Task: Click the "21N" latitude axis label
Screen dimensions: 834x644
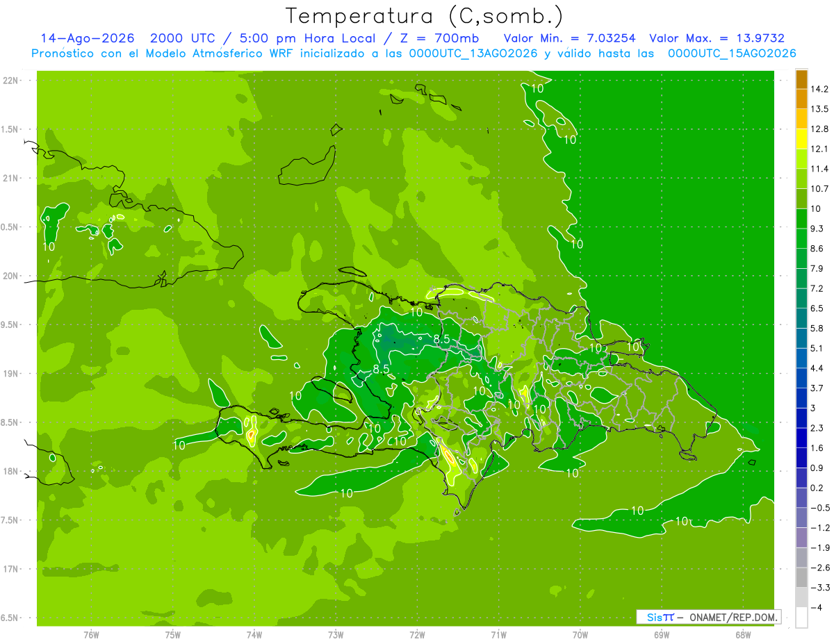Action: click(x=10, y=178)
